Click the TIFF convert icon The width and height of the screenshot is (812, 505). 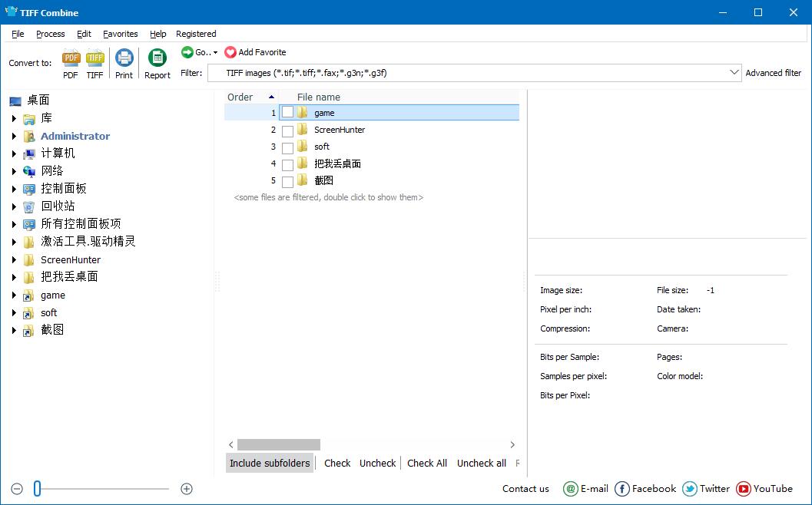(x=94, y=58)
